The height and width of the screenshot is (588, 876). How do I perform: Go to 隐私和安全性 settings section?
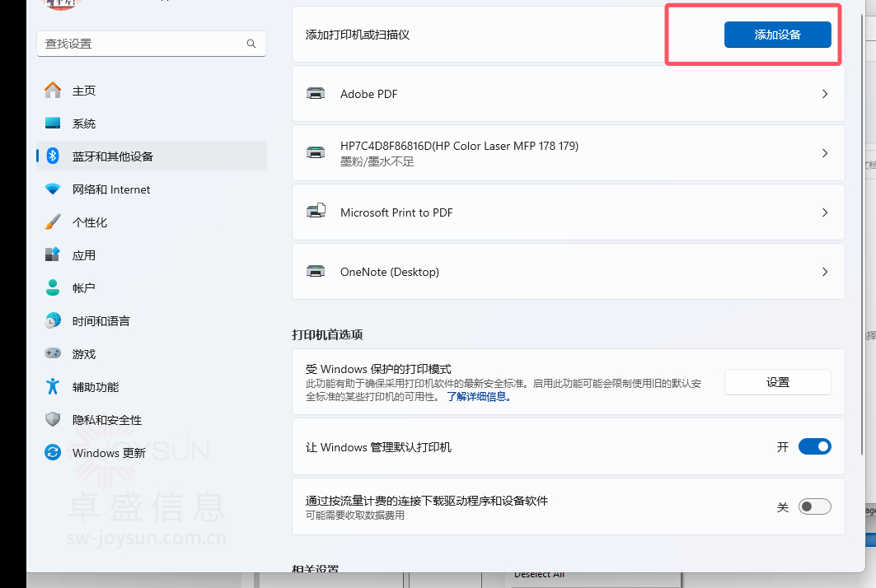pyautogui.click(x=106, y=420)
